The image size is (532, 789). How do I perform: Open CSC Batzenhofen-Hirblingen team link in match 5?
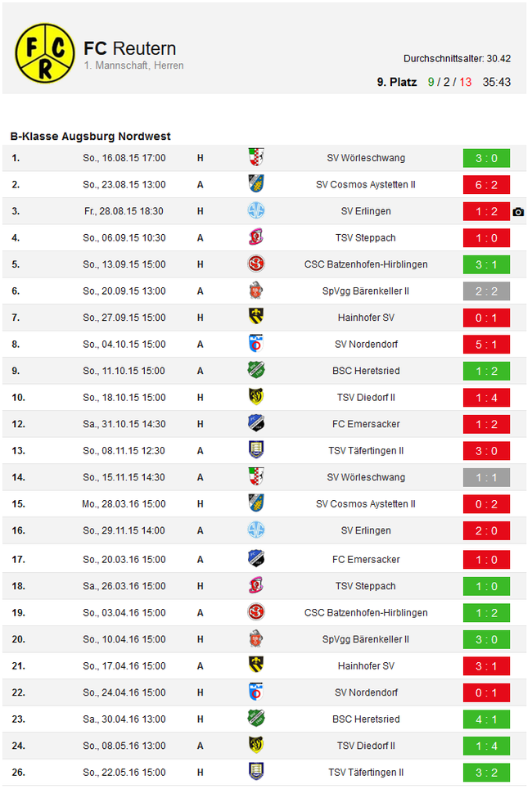[366, 264]
